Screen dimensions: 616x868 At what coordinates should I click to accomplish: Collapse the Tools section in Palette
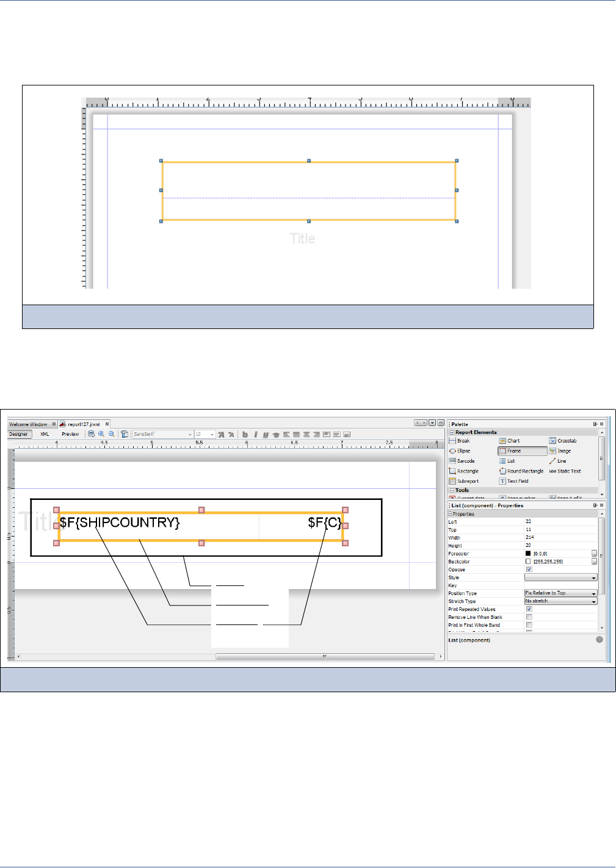click(x=452, y=490)
